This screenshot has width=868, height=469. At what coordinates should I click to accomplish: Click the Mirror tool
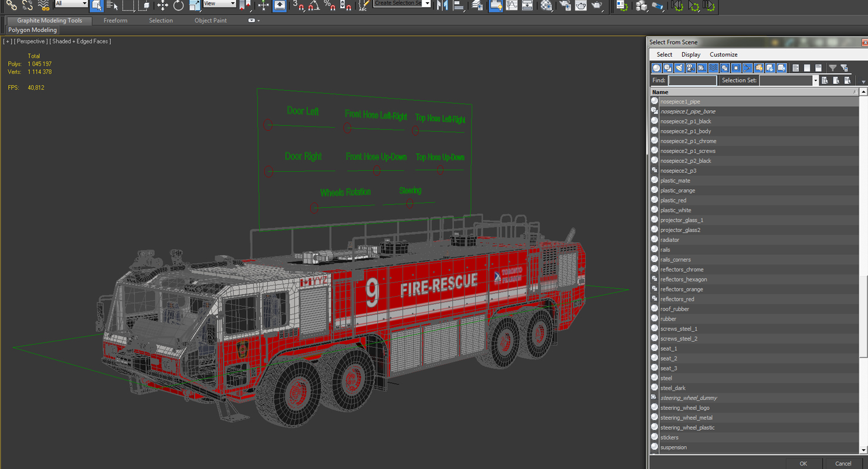pos(442,5)
